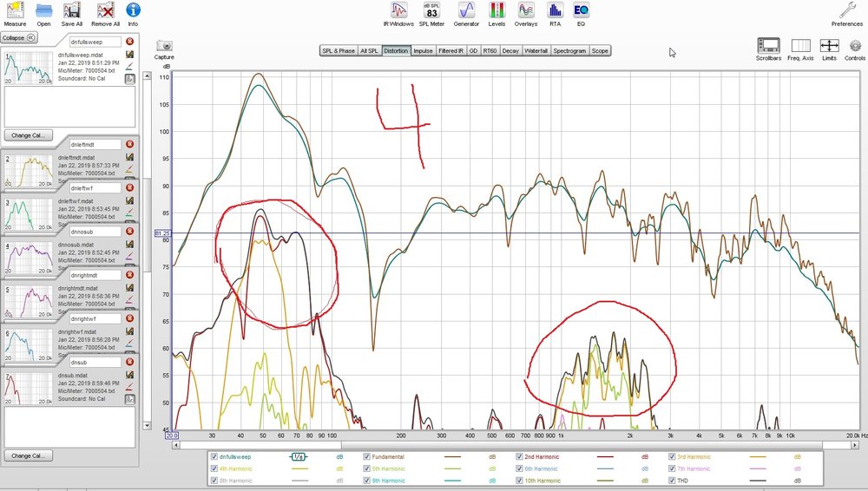Switch to Impulse tab
The image size is (868, 491).
(x=423, y=51)
